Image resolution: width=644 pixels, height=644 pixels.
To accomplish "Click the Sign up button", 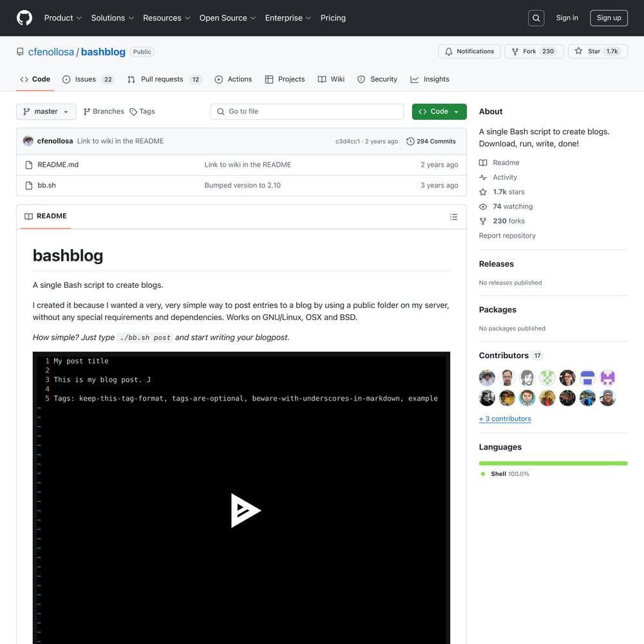I will pos(609,18).
